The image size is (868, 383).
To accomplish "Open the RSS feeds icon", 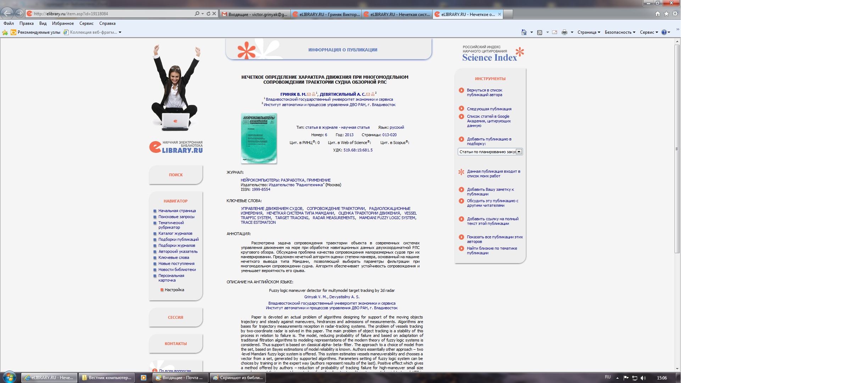I will (x=539, y=32).
